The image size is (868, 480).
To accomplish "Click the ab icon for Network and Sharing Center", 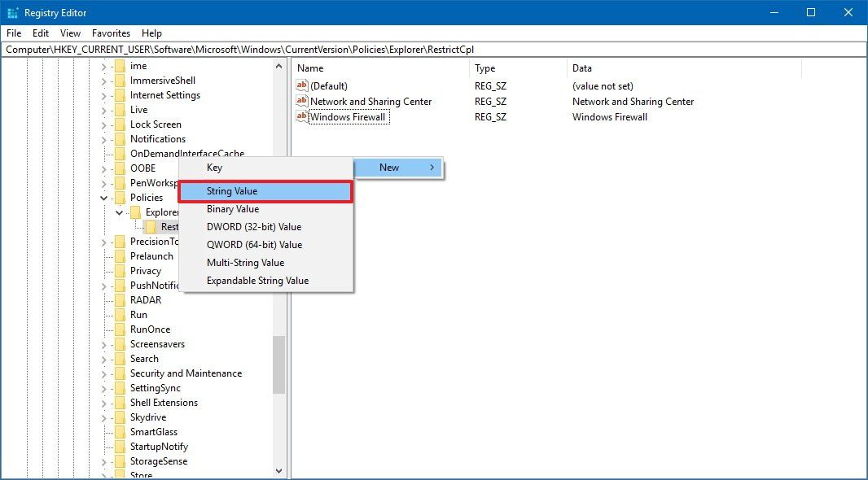I will tap(300, 101).
